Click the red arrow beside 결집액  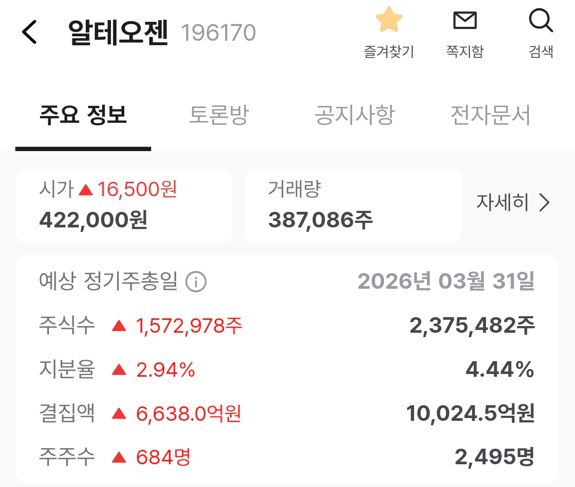119,414
